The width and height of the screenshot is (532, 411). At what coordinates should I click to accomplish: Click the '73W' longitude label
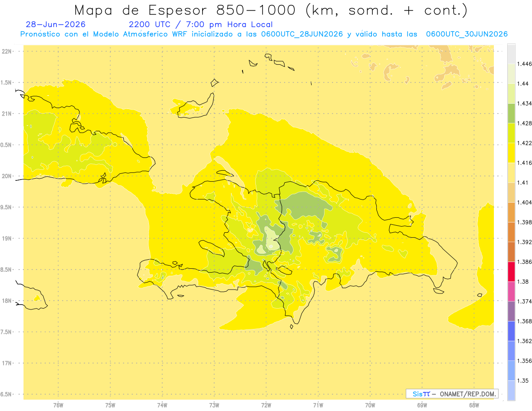pos(214,406)
